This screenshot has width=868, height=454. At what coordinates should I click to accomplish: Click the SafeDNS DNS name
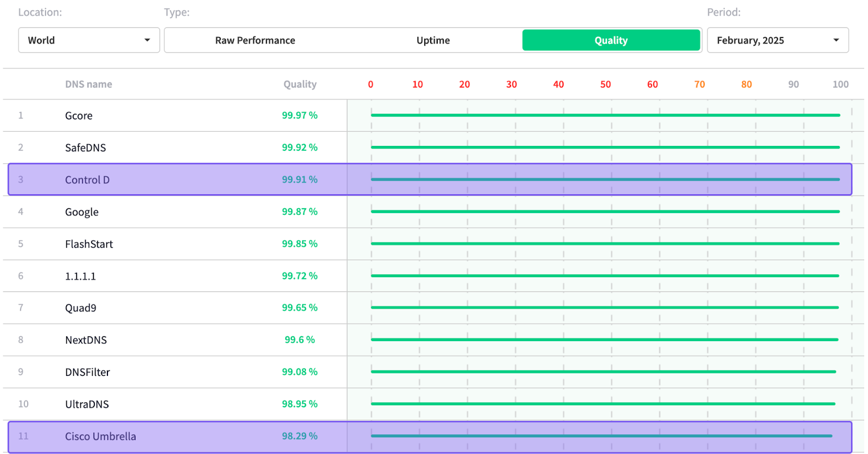click(85, 148)
